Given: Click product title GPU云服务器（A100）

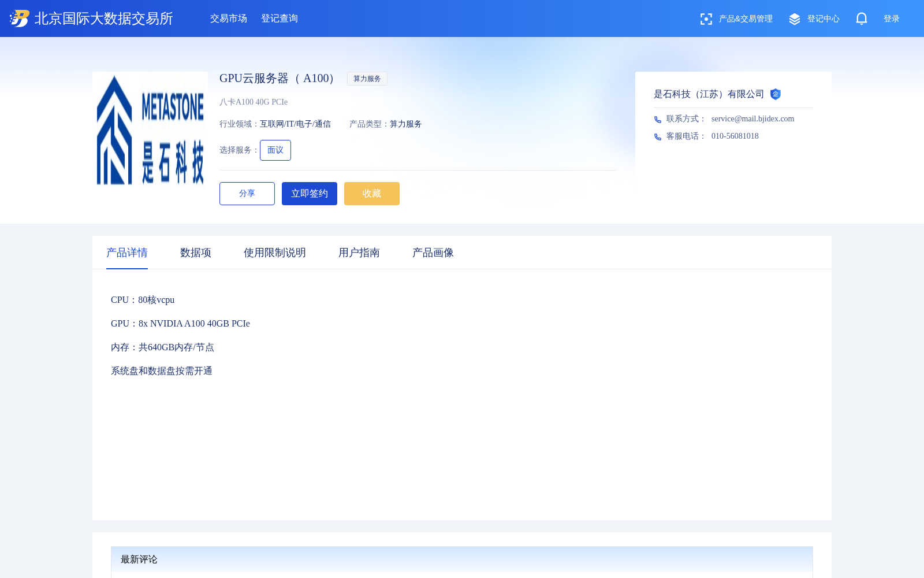Looking at the screenshot, I should (277, 78).
